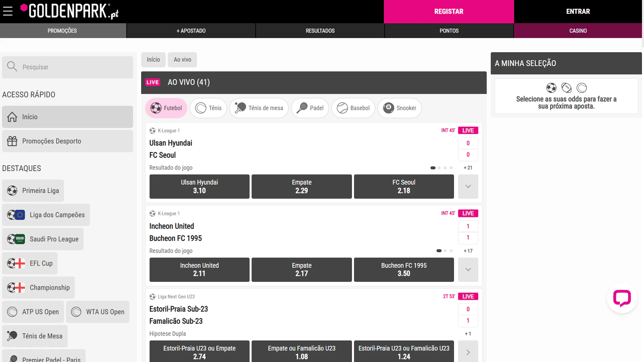This screenshot has height=362, width=644.
Task: Click the Padel racket icon
Action: point(302,108)
